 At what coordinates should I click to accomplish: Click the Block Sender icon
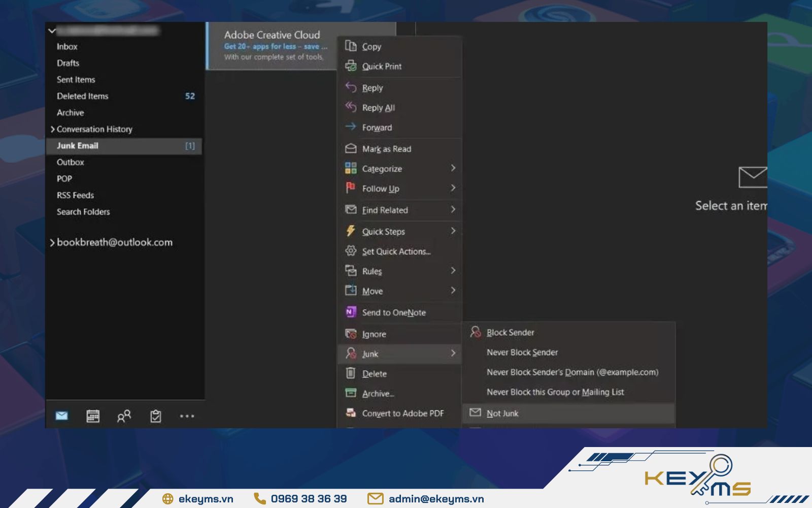476,332
